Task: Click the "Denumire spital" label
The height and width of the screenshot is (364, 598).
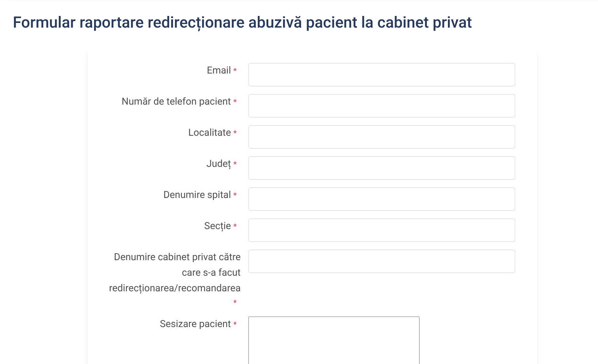Action: point(197,195)
